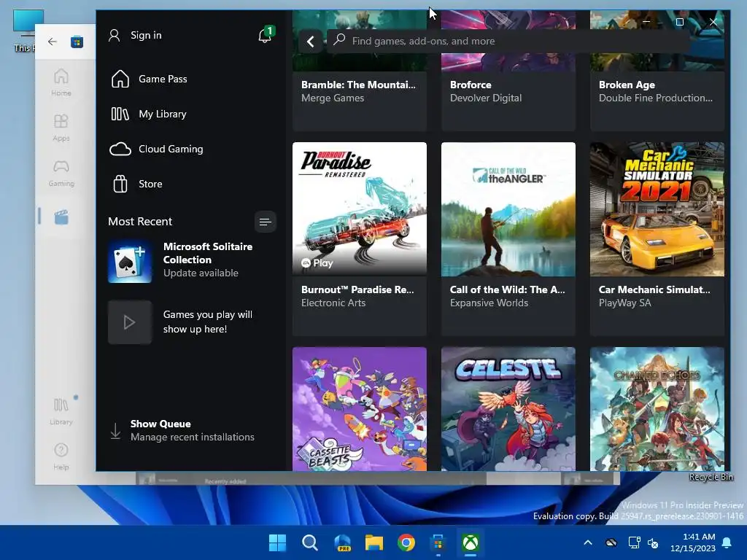Open the notifications bell icon

pyautogui.click(x=265, y=35)
